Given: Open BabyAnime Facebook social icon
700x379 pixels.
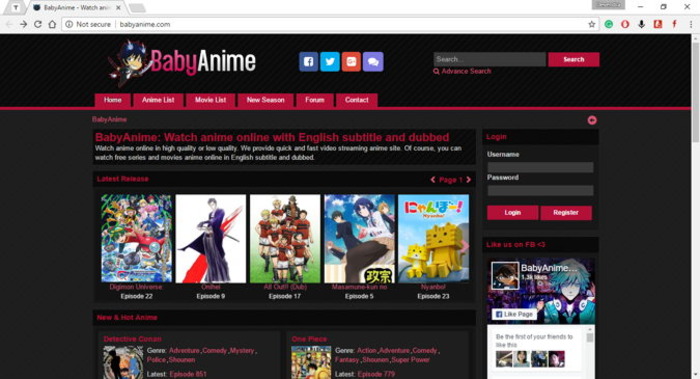Looking at the screenshot, I should (308, 62).
